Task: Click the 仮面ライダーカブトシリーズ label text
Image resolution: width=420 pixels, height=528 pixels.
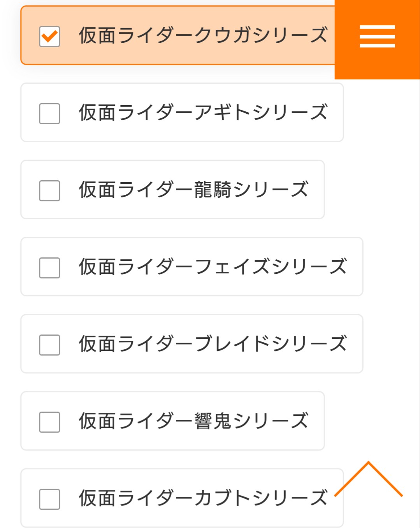Action: 202,498
